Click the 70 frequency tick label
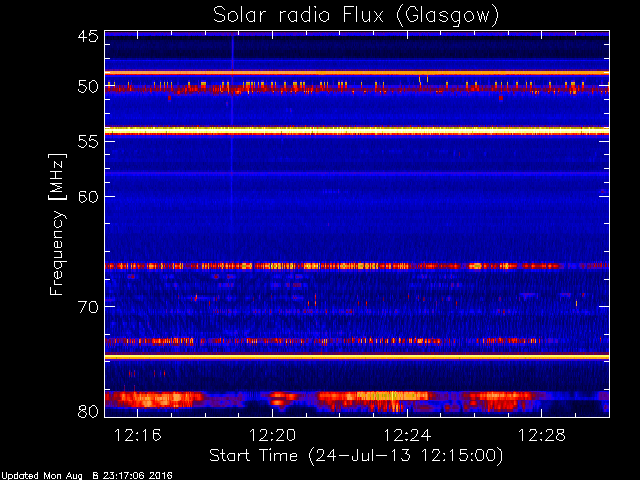The height and width of the screenshot is (480, 640). [x=88, y=306]
